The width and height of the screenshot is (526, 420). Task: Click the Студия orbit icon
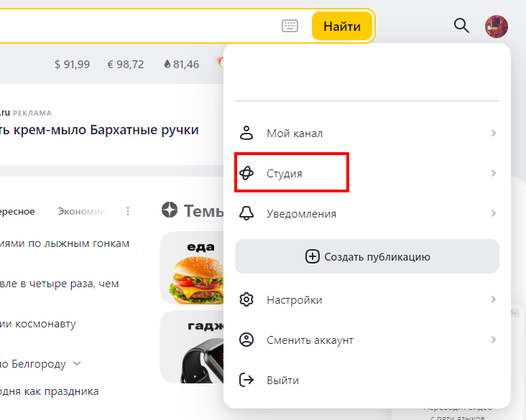click(x=246, y=173)
